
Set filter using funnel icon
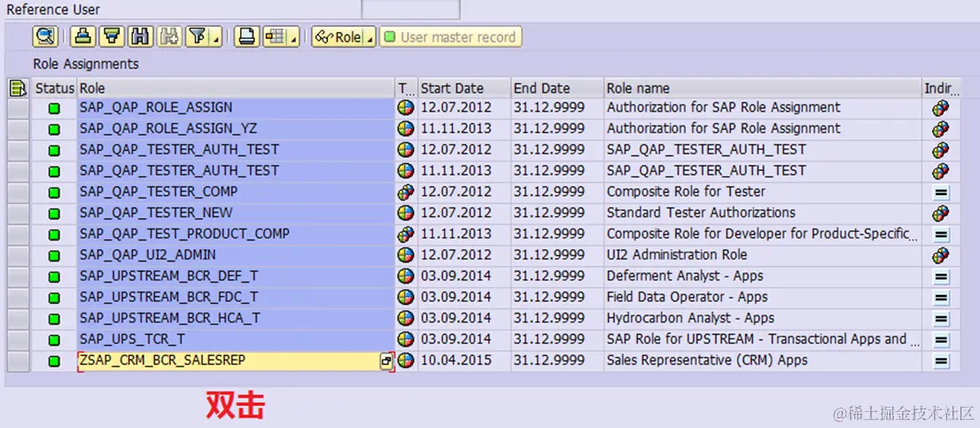click(198, 37)
